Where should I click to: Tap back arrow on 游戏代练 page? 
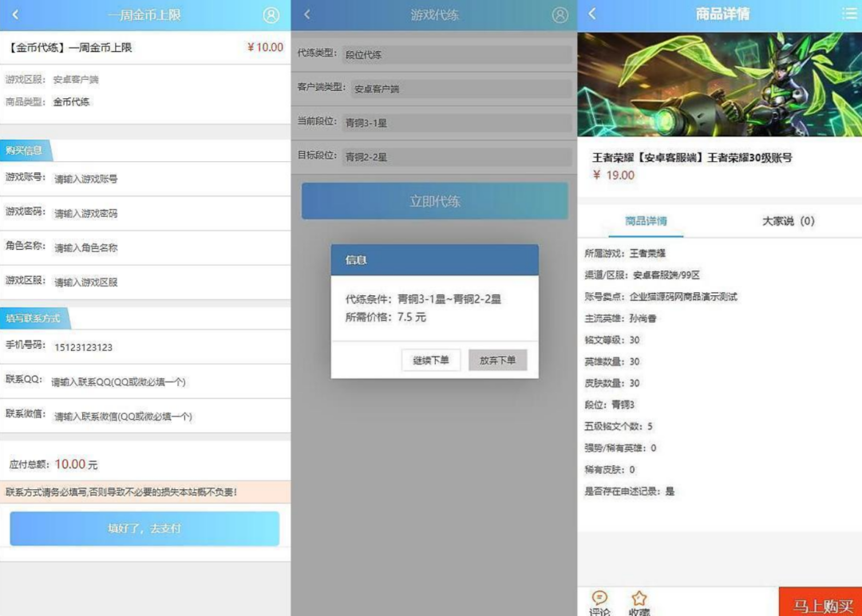point(307,15)
